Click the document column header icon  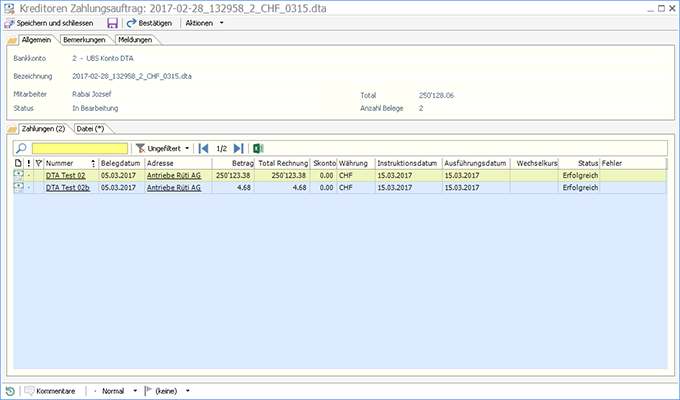coord(18,164)
